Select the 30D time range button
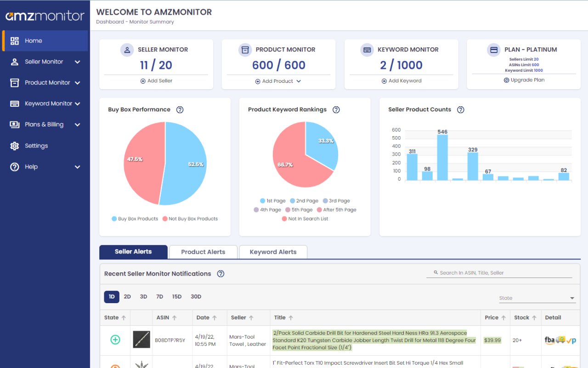588x368 pixels. coord(196,297)
